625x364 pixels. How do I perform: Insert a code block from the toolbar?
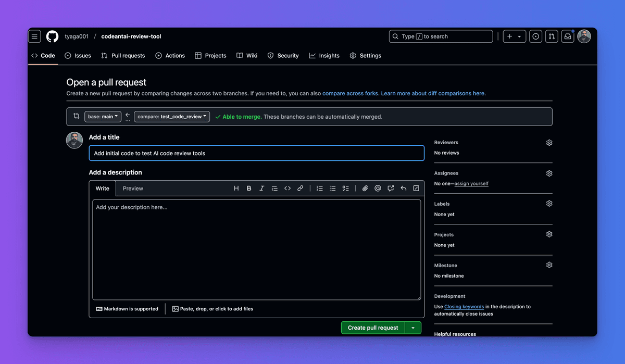click(x=287, y=188)
